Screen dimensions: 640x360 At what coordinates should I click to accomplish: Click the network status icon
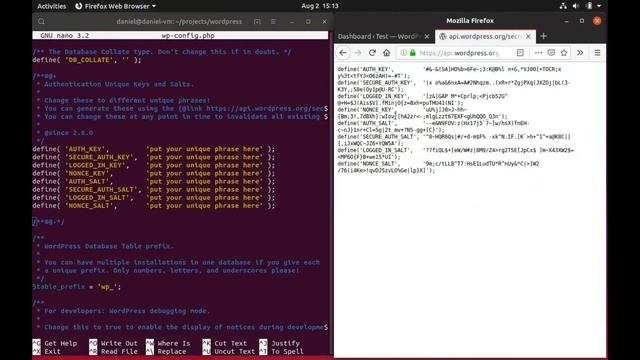(x=563, y=6)
